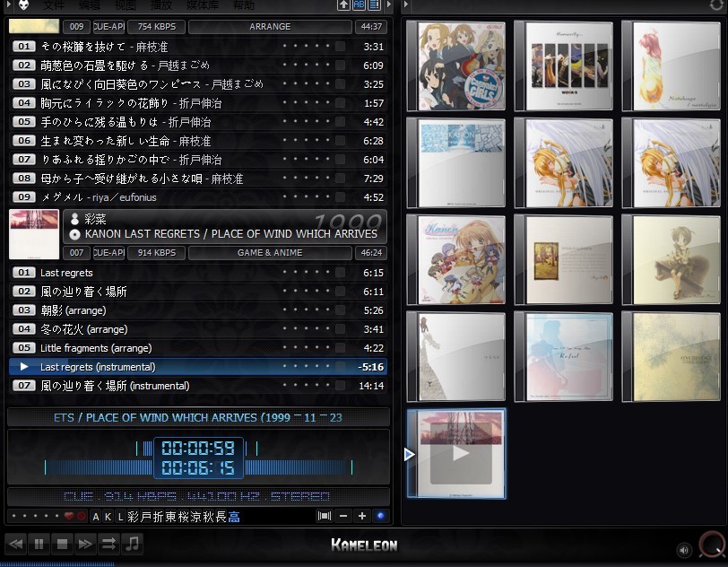Image resolution: width=728 pixels, height=567 pixels.
Task: Click the panel layout icon beside minus button
Action: [325, 516]
